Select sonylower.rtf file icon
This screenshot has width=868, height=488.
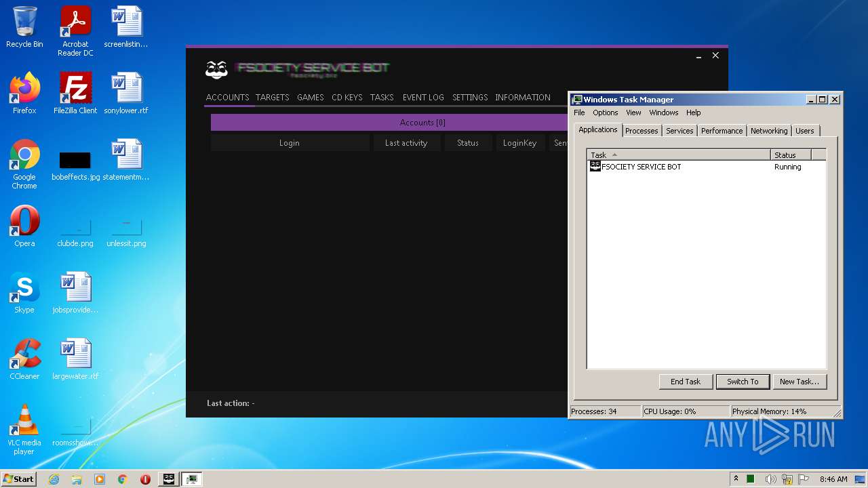[x=126, y=93]
